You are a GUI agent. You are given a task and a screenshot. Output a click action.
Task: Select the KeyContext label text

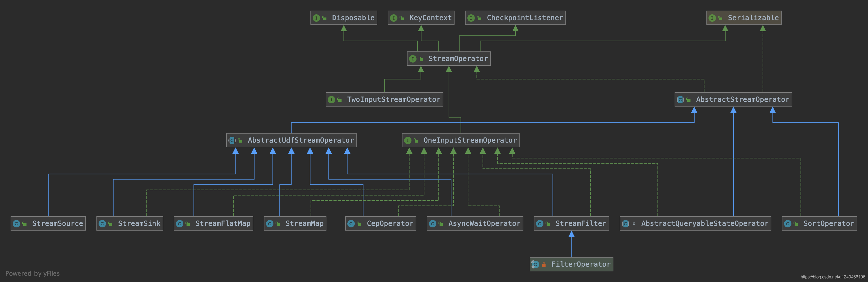430,18
